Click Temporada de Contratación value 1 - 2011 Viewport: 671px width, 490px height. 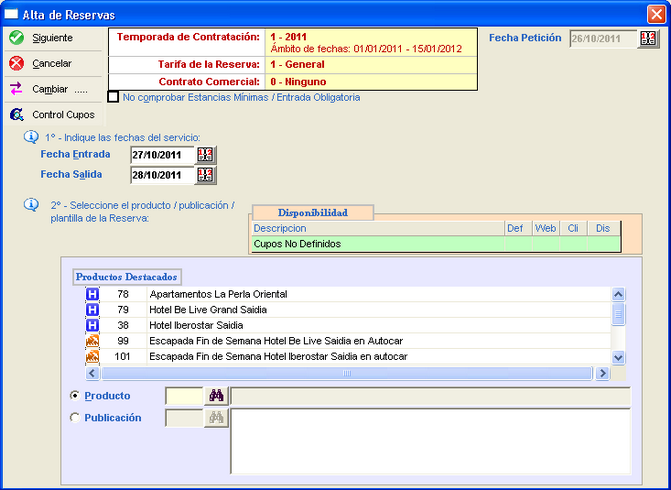coord(288,37)
